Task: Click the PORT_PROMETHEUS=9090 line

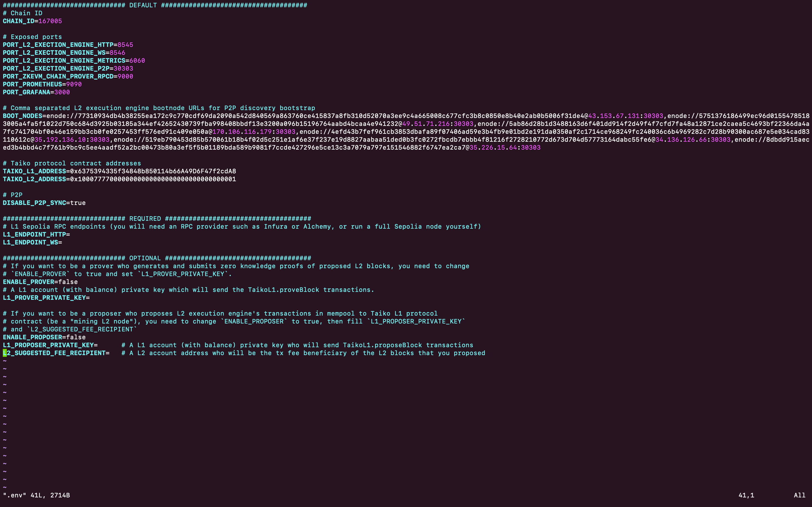Action: point(42,84)
